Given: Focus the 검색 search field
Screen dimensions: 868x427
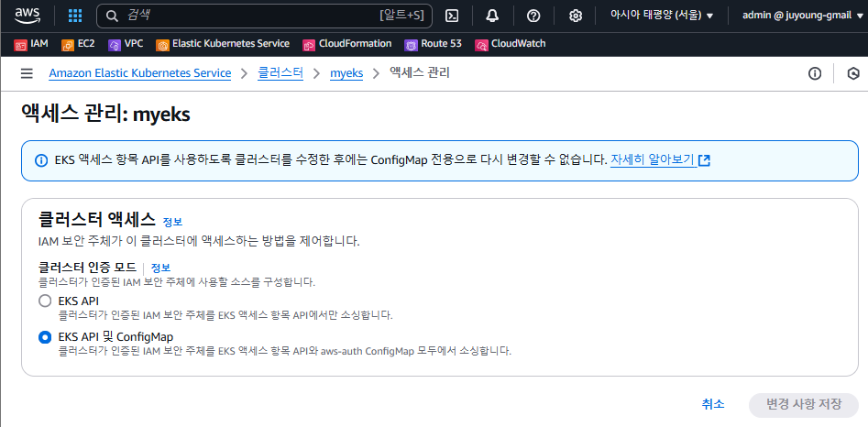Looking at the screenshot, I should [x=264, y=16].
